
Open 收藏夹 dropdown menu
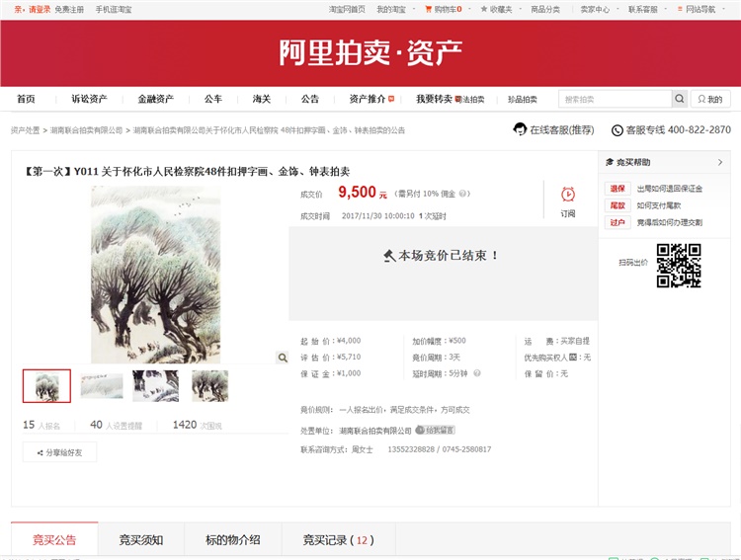tap(501, 9)
